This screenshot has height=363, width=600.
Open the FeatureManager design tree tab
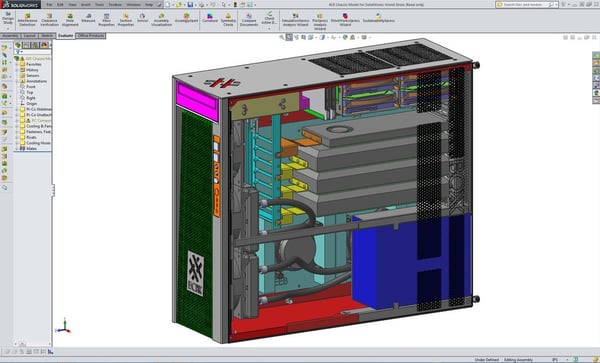click(18, 45)
